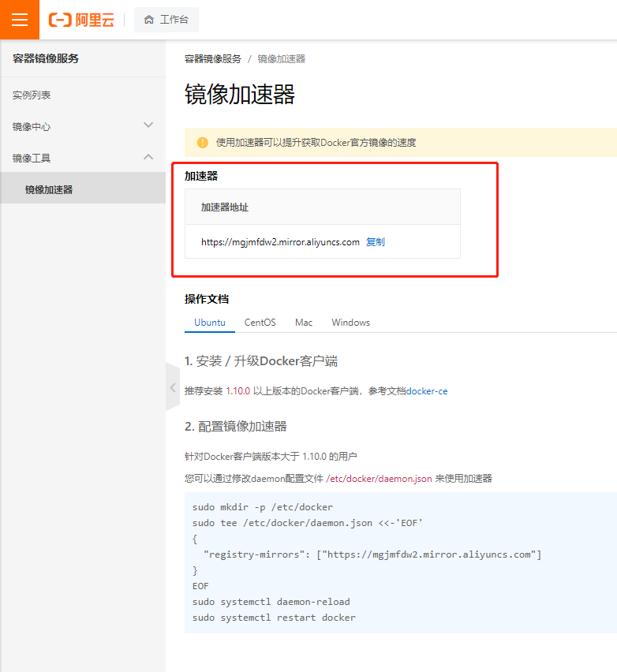Click the '2. 配置镜像加速器' heading
The image size is (617, 672).
pyautogui.click(x=236, y=427)
